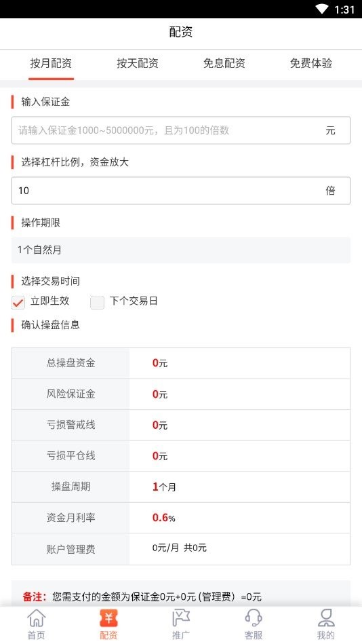Check the 立即生效 checkbox
Screen dimensions: 362x644
click(x=18, y=302)
